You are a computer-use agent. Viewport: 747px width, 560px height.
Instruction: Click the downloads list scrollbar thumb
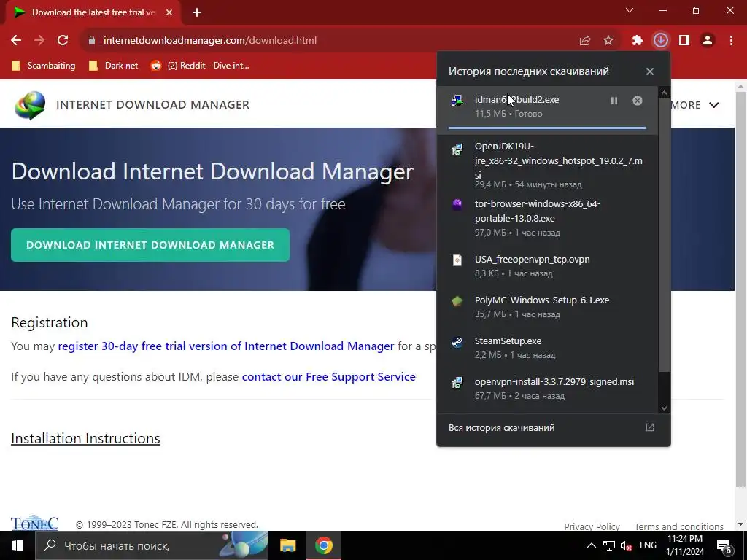[x=664, y=234]
